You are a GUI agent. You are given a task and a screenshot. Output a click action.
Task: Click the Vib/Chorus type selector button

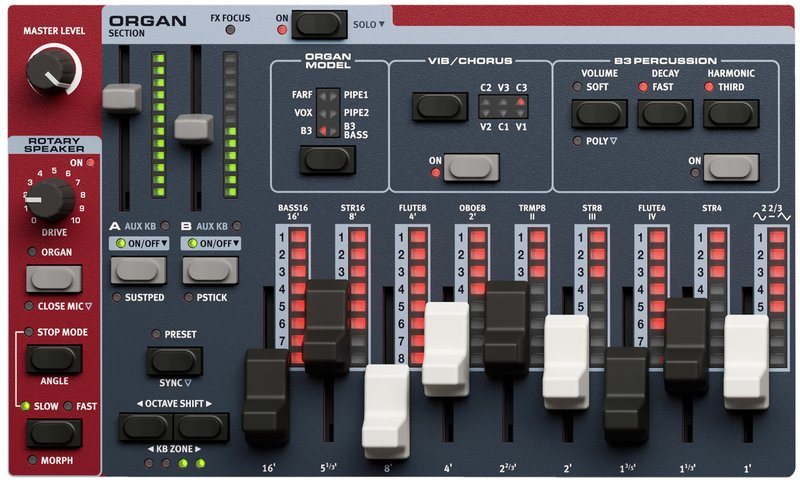[440, 107]
